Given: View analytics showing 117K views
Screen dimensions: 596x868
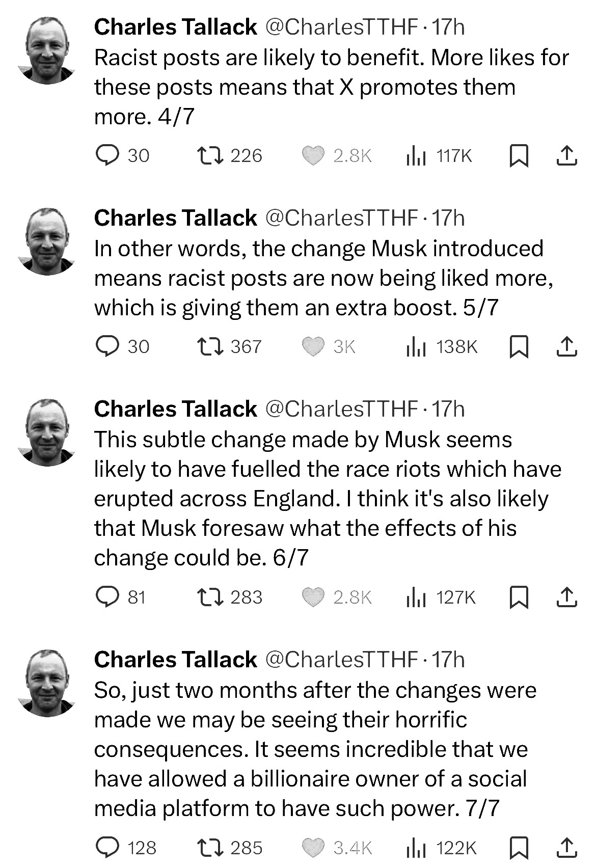Looking at the screenshot, I should (x=440, y=155).
